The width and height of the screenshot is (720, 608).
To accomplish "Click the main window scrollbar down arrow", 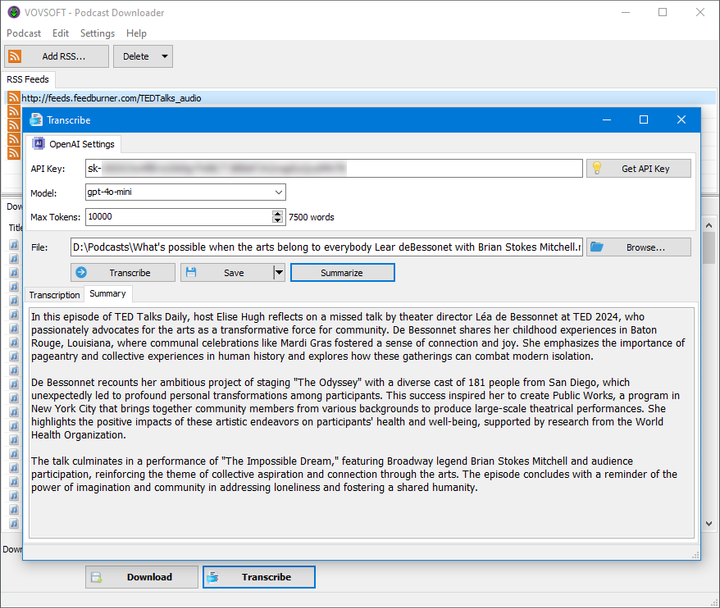I will coord(709,524).
